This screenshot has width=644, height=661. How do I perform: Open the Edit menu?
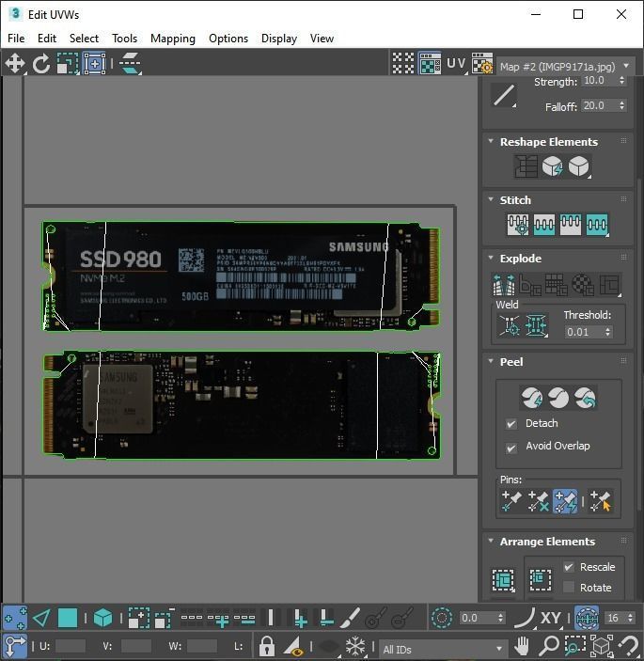pos(47,39)
